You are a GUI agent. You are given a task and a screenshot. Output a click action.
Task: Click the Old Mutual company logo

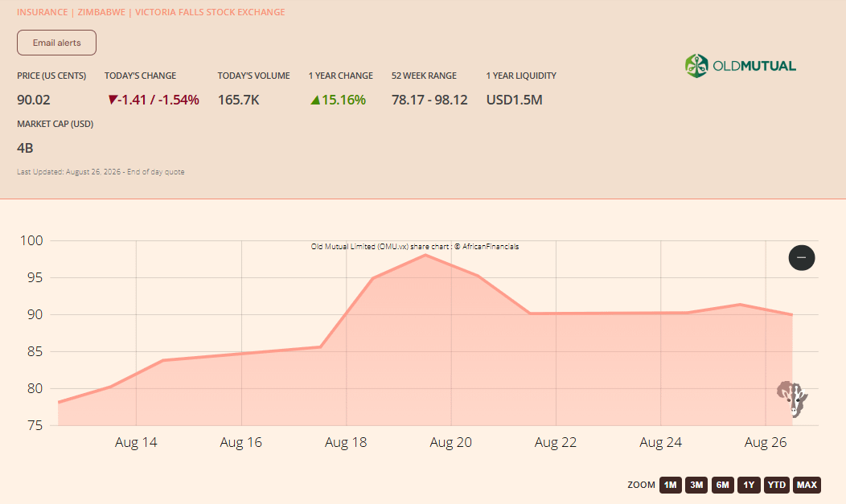pyautogui.click(x=740, y=66)
